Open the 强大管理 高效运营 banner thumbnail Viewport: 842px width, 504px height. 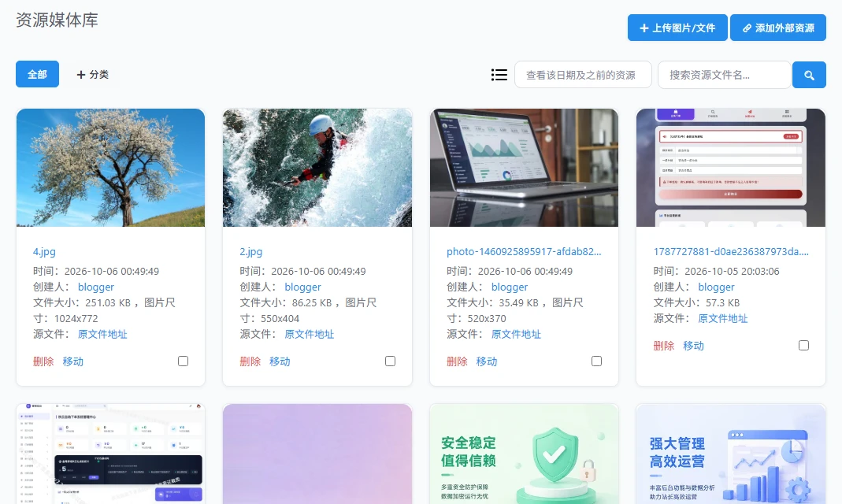[x=731, y=454]
